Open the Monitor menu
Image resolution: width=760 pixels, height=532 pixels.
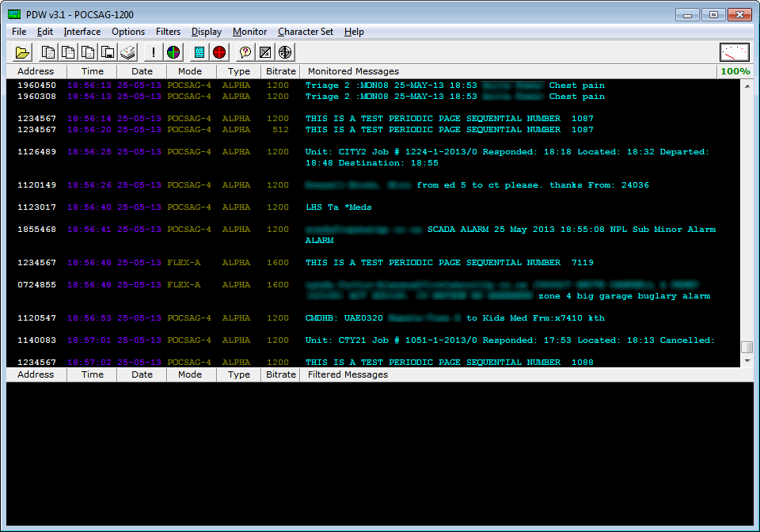point(249,32)
